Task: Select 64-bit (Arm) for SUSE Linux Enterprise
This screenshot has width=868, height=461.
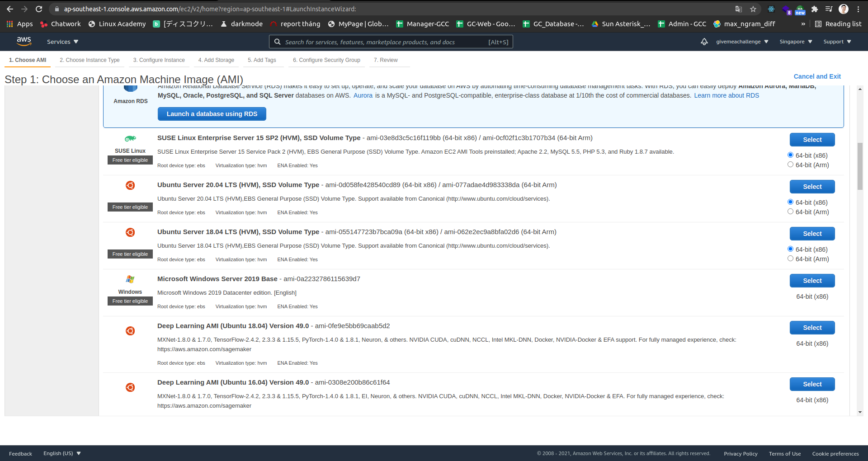Action: pyautogui.click(x=791, y=165)
